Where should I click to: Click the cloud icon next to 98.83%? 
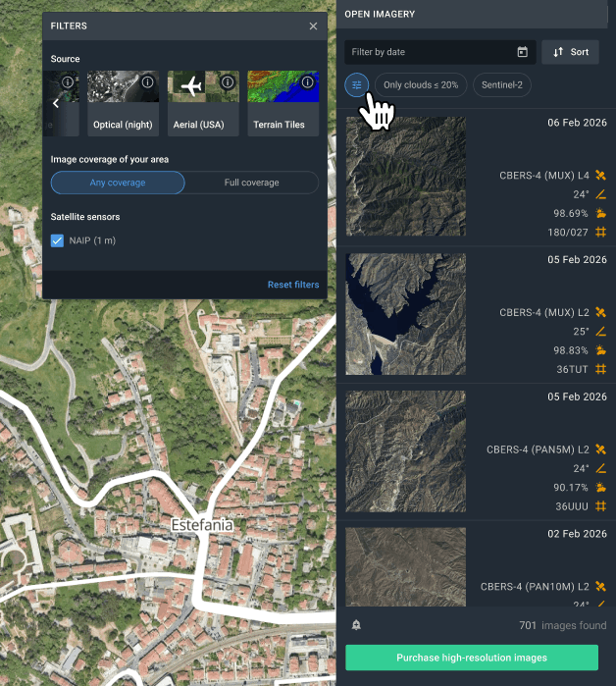(x=600, y=350)
